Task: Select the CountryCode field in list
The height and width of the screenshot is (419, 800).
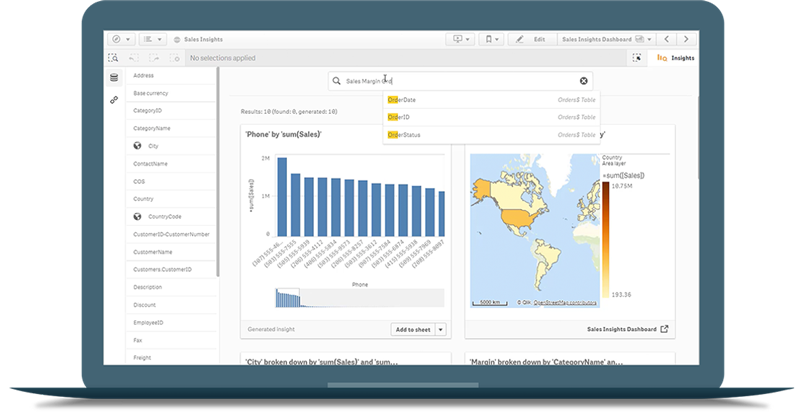Action: click(165, 216)
